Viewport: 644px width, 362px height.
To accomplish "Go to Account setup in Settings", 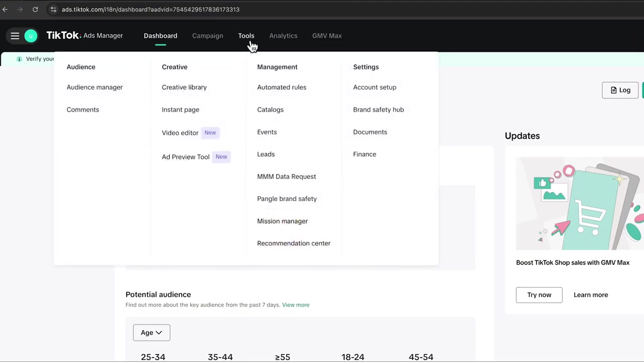I will 375,87.
